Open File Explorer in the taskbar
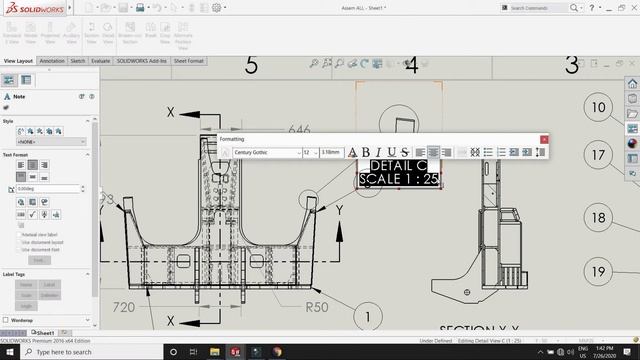The image size is (640, 360). pyautogui.click(x=215, y=352)
